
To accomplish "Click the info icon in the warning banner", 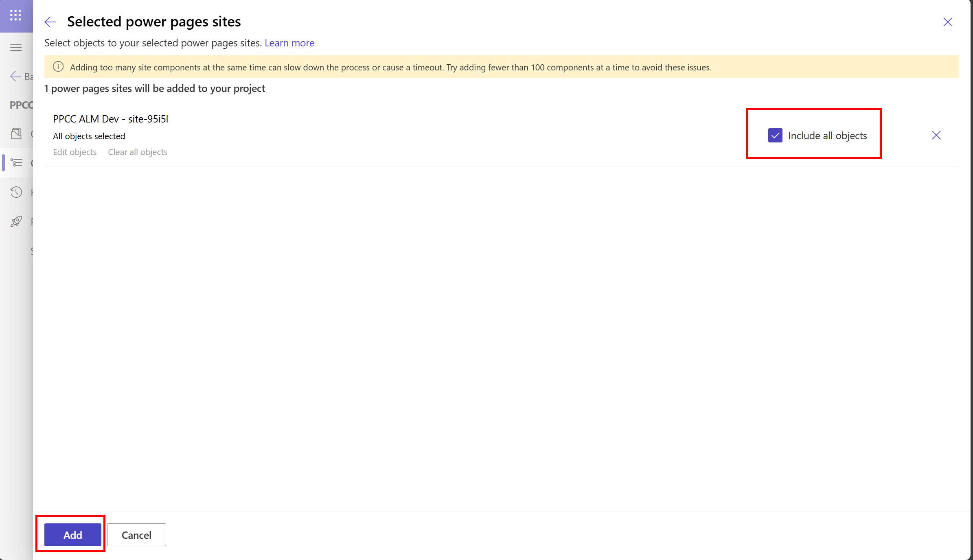I will point(58,67).
